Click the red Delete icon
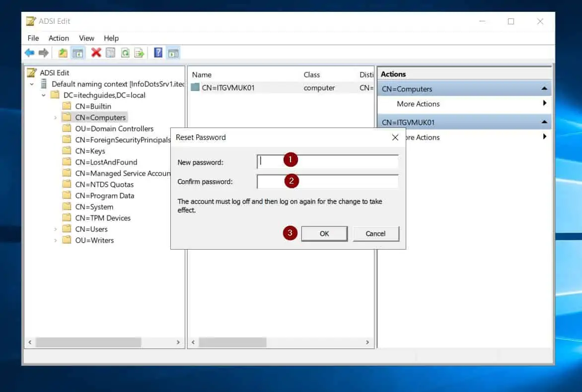Screen dimensions: 582x392 [96, 53]
